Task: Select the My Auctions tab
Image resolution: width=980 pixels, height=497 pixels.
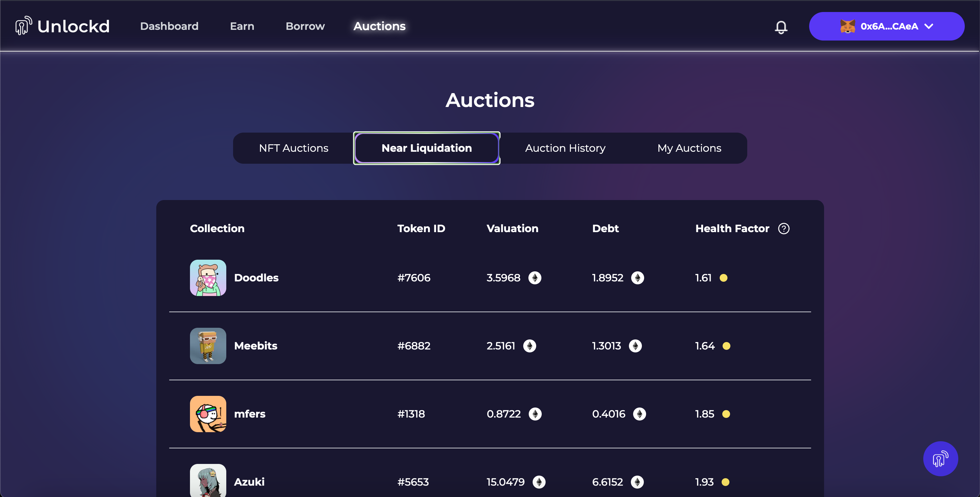Action: click(x=689, y=148)
